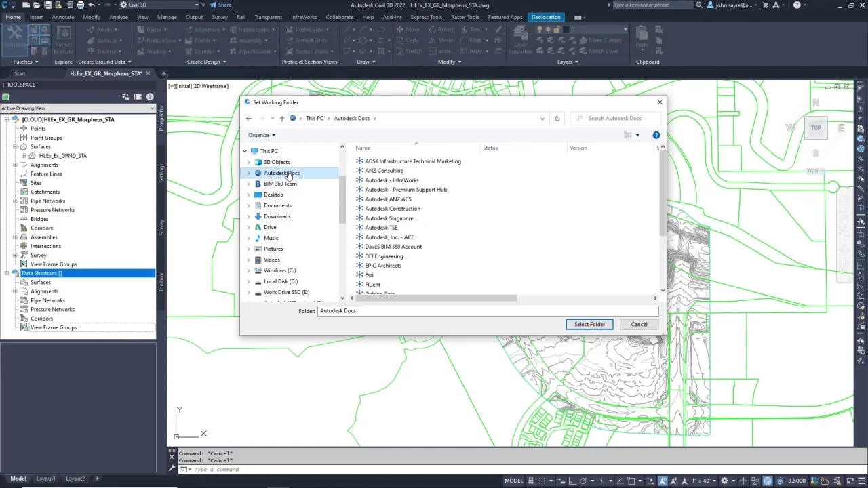This screenshot has height=488, width=868.
Task: Open the Layout1 tab
Action: point(46,479)
